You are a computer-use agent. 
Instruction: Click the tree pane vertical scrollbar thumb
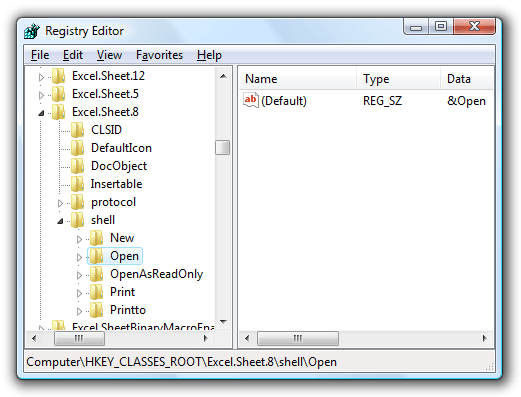pyautogui.click(x=222, y=148)
